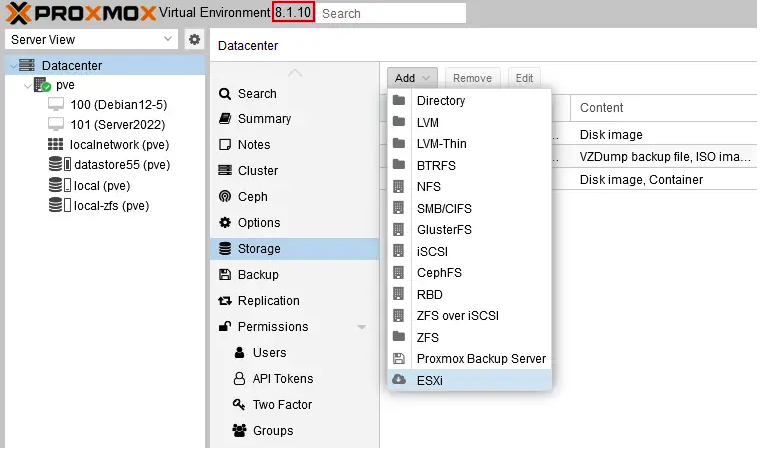Click the GlusterFS building icon
Screen dimensions: 766x452
click(399, 229)
